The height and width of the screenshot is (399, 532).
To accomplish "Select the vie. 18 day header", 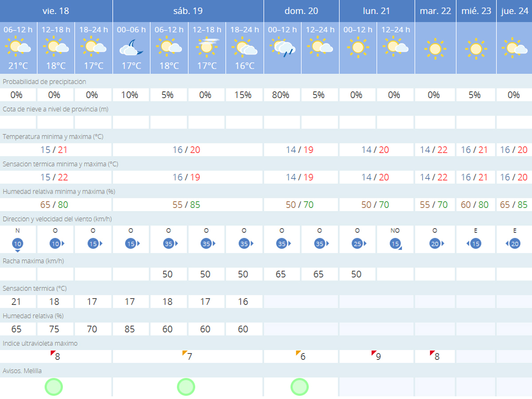I will point(56,11).
